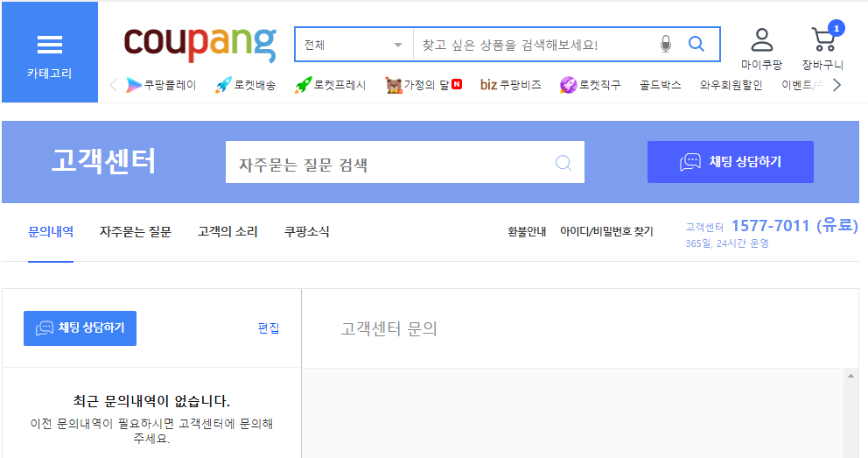Go to the Coupang home logo

coord(199,44)
